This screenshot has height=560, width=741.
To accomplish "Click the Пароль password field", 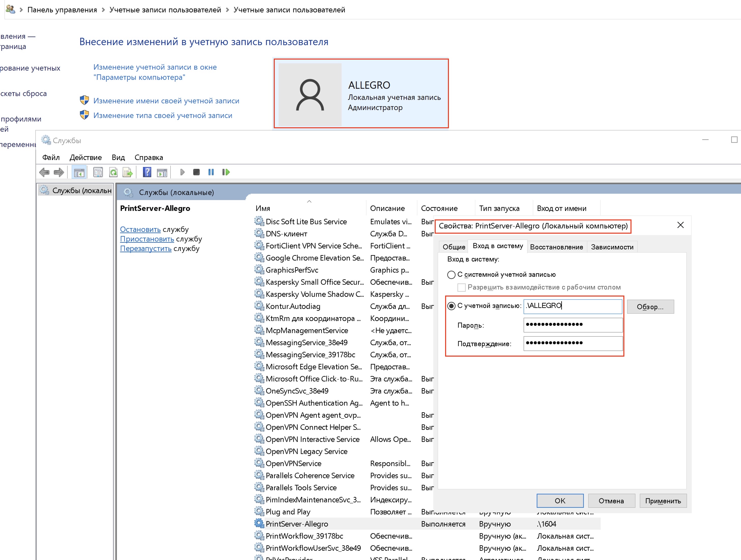I will 573,325.
